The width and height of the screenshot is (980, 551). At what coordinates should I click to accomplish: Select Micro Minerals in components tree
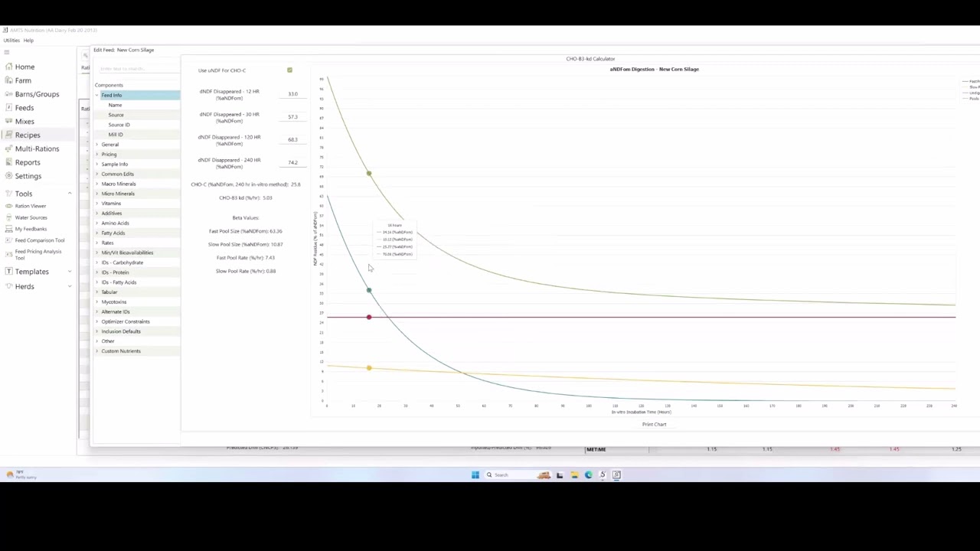click(x=118, y=194)
